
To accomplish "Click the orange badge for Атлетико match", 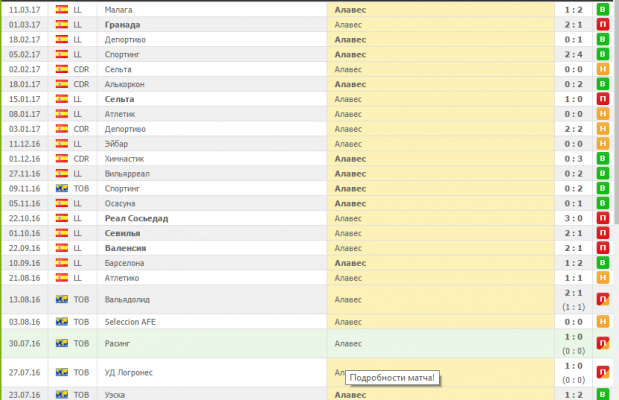I will point(603,277).
